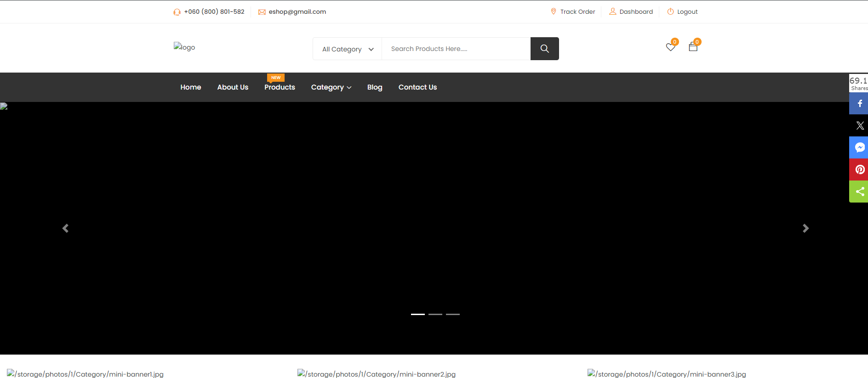Navigate to the About Us page
The image size is (868, 378).
233,87
